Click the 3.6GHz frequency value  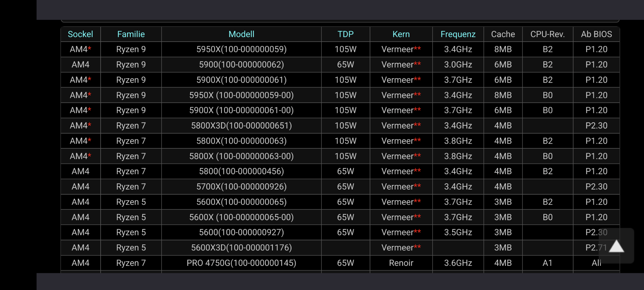tap(458, 263)
